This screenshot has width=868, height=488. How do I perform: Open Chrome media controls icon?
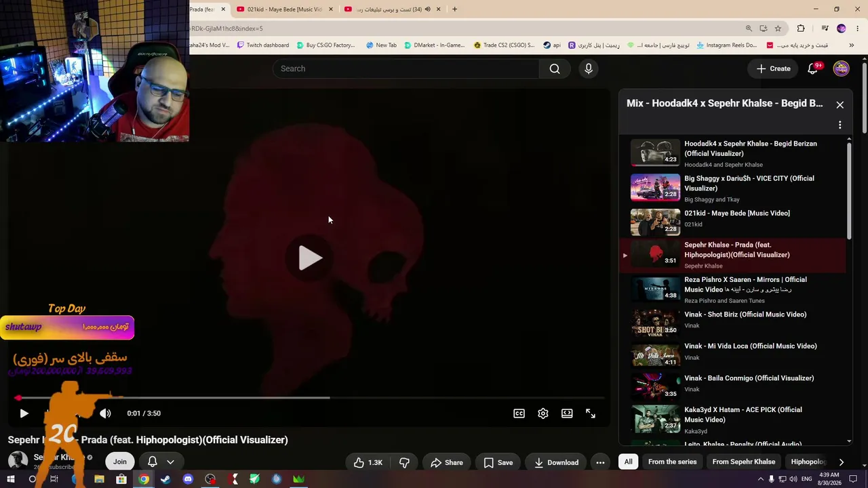tap(825, 28)
